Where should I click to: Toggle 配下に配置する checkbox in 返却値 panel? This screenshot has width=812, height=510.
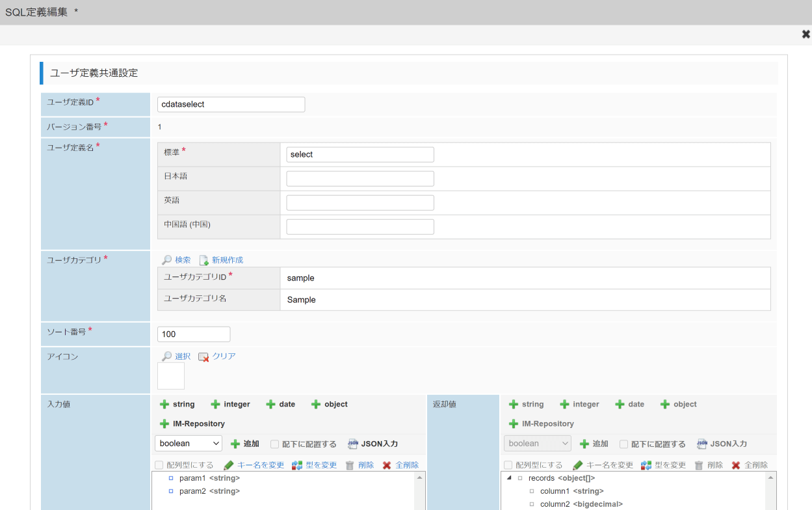623,444
